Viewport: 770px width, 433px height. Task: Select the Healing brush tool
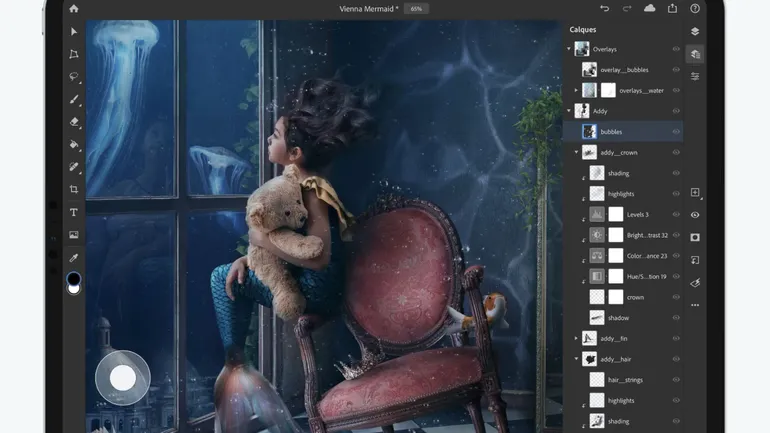74,167
